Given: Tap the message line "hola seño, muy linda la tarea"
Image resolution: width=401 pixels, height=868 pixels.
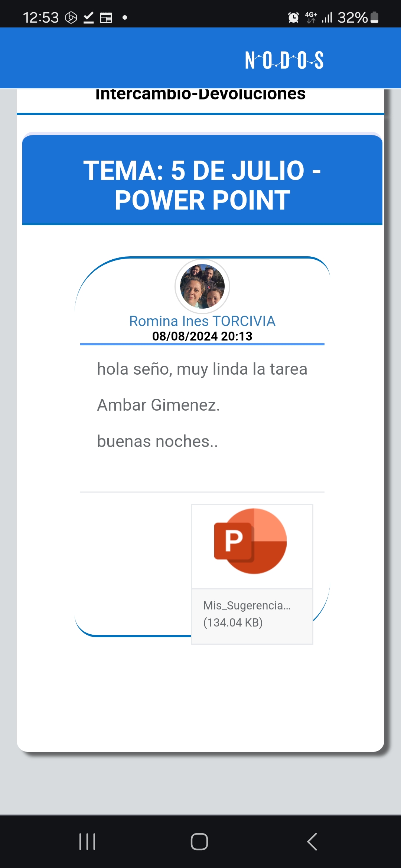Looking at the screenshot, I should click(x=202, y=369).
